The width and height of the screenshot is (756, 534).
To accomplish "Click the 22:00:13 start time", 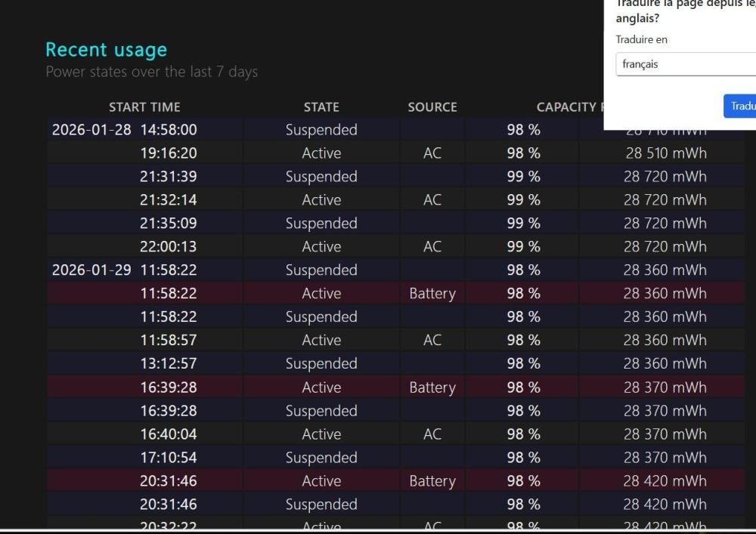I will [168, 247].
